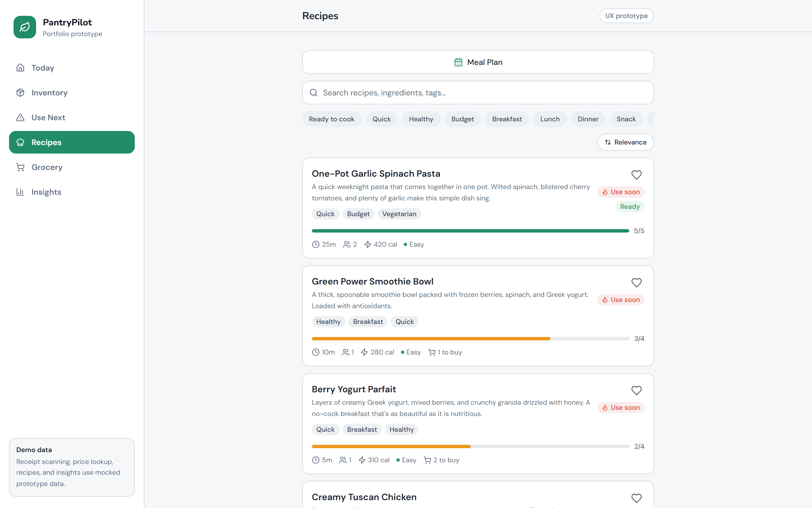
Task: Click the '2 to buy' label
Action: (446, 460)
